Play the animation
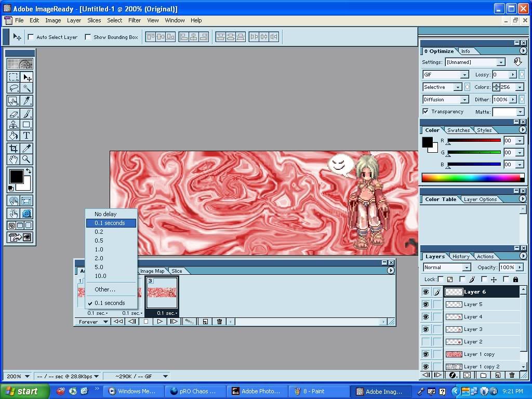 (x=159, y=321)
